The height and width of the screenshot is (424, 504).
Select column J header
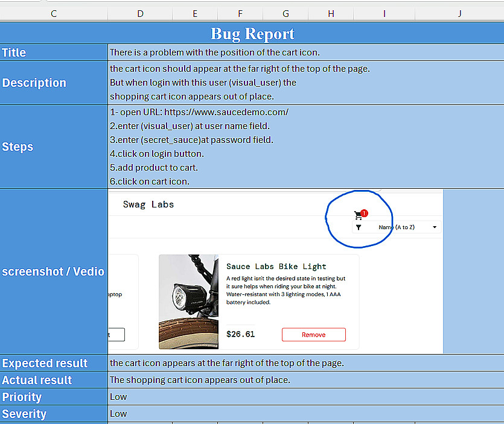point(459,13)
